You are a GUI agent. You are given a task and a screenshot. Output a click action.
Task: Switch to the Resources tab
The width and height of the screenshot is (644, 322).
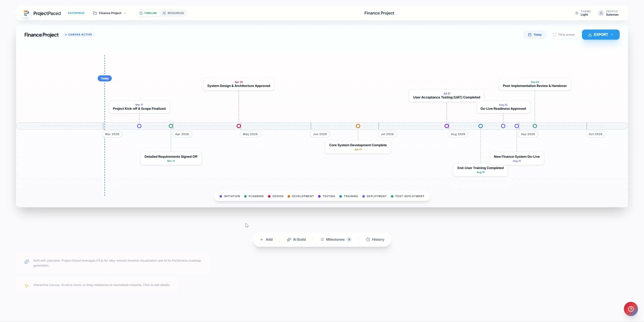pyautogui.click(x=173, y=13)
